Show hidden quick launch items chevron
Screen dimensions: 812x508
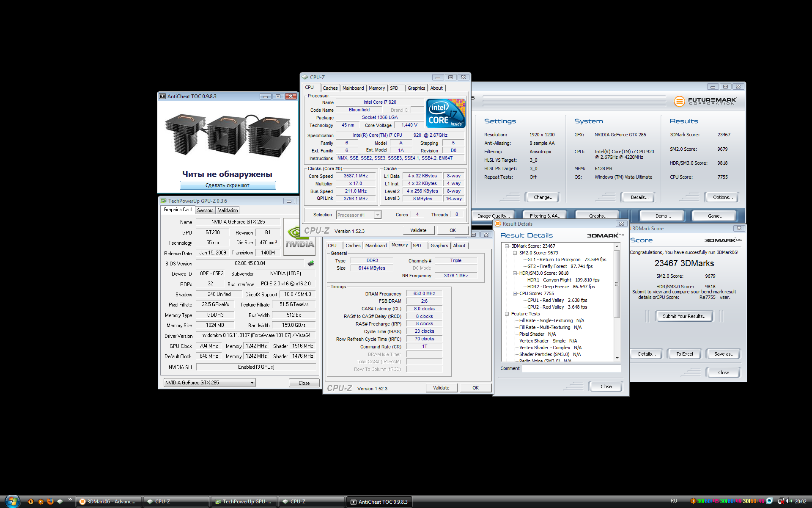click(x=70, y=500)
